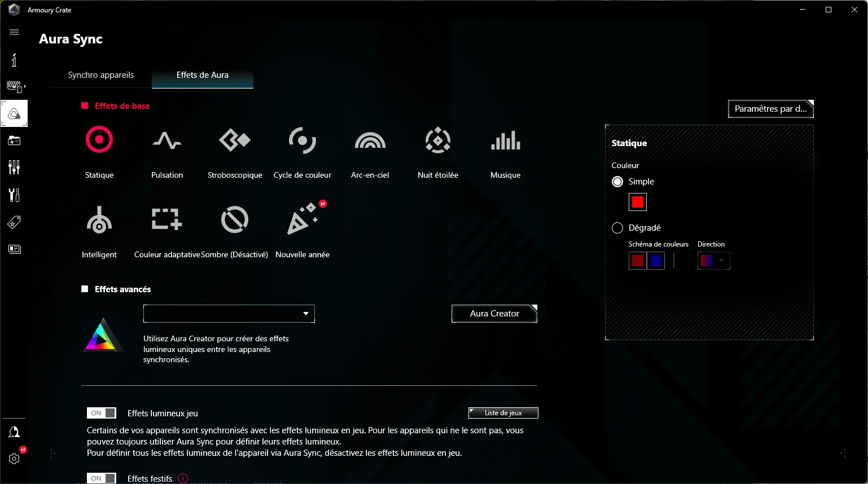Open the Game Library sidebar icon
This screenshot has height=484, width=868.
pyautogui.click(x=14, y=140)
